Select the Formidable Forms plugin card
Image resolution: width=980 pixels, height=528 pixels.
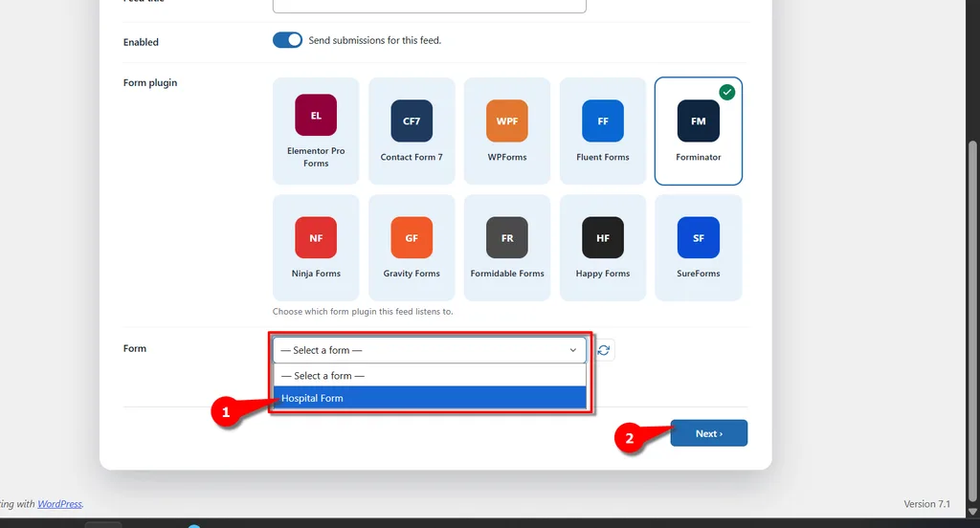coord(507,248)
